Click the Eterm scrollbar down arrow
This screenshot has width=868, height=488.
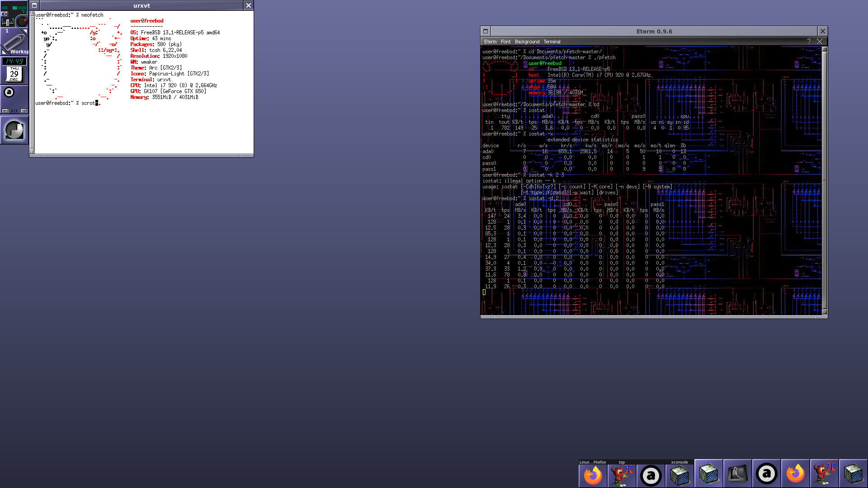[x=824, y=312]
